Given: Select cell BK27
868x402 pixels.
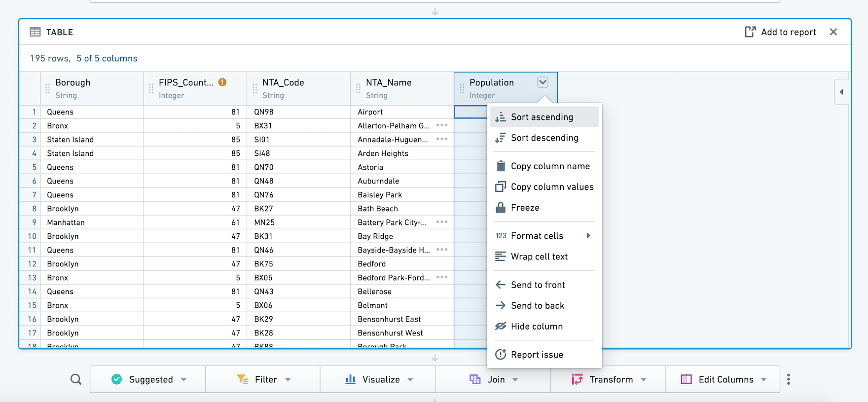Looking at the screenshot, I should (299, 209).
